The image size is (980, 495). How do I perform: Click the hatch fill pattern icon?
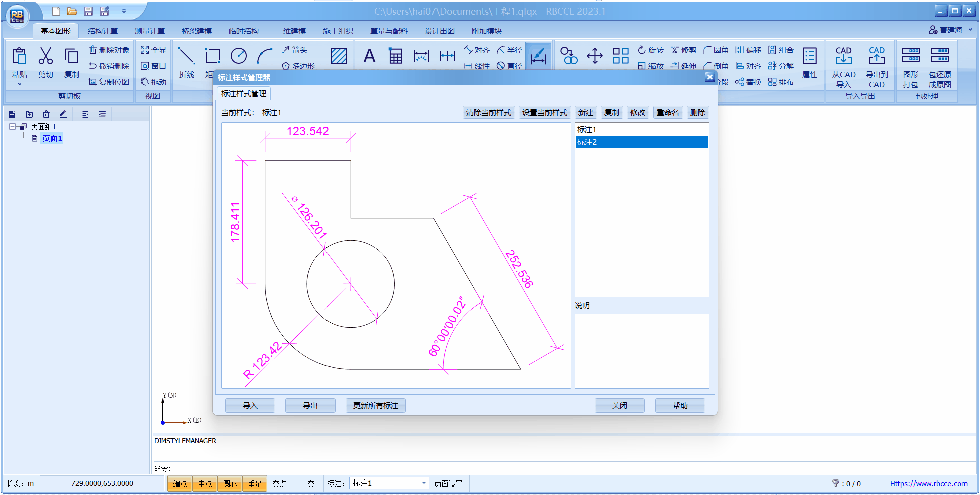[339, 56]
